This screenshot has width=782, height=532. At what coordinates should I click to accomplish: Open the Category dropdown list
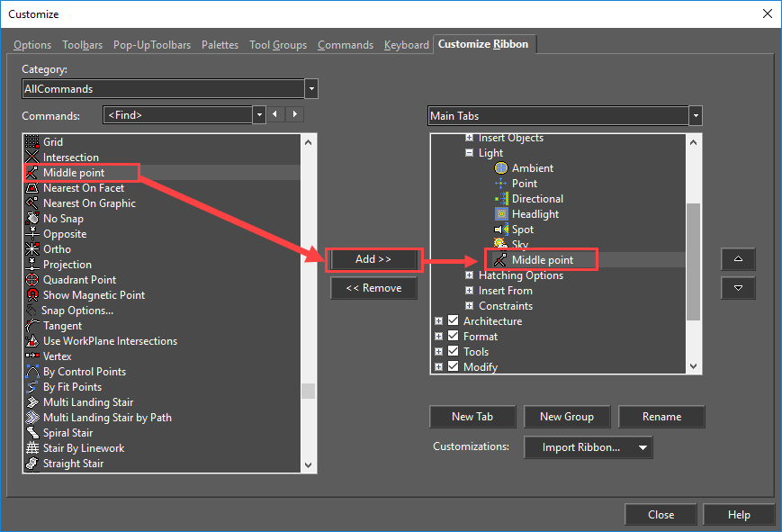[311, 89]
